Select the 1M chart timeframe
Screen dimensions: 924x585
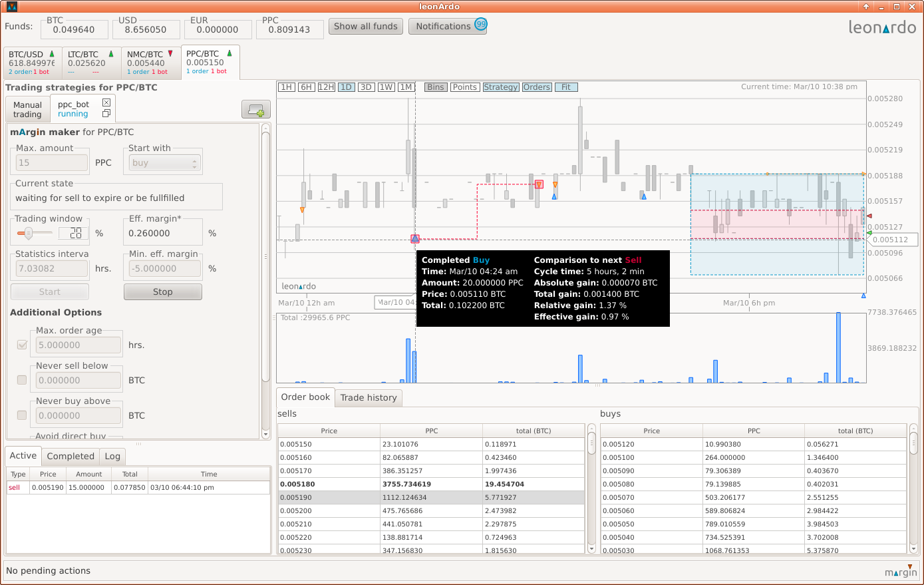click(406, 87)
